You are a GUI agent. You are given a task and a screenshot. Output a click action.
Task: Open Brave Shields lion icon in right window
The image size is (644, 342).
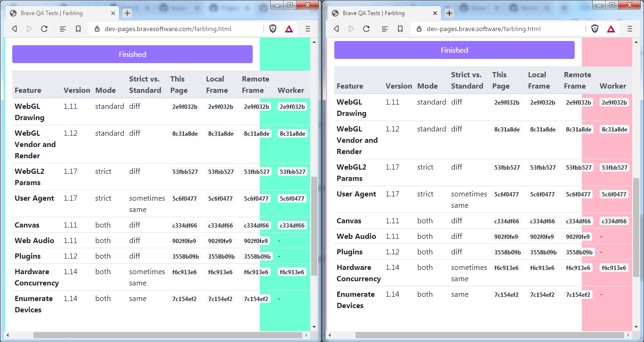click(595, 29)
